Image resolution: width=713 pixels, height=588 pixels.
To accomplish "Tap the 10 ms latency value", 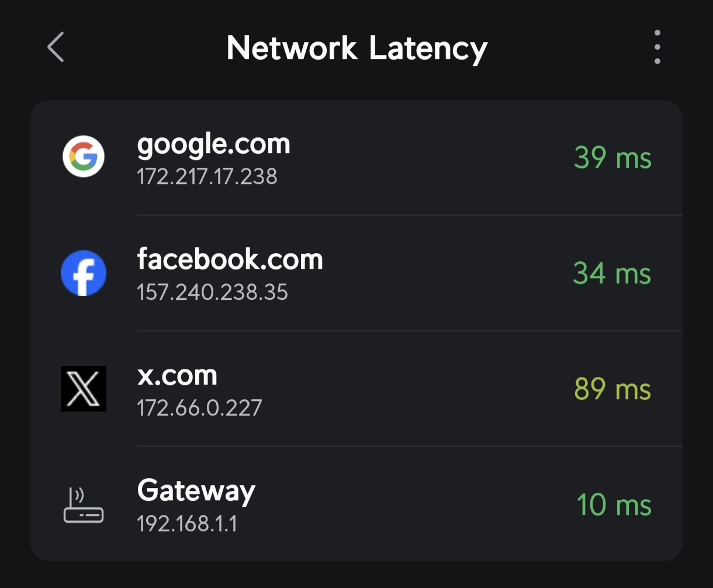I will (614, 505).
